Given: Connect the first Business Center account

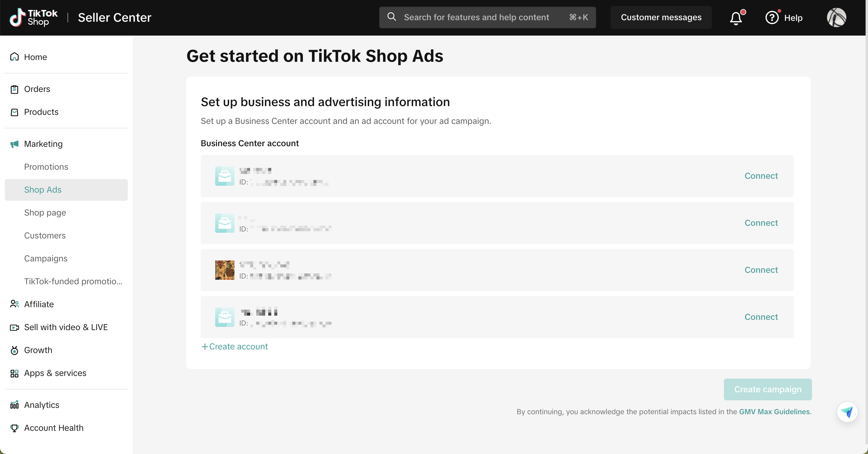Looking at the screenshot, I should coord(761,176).
